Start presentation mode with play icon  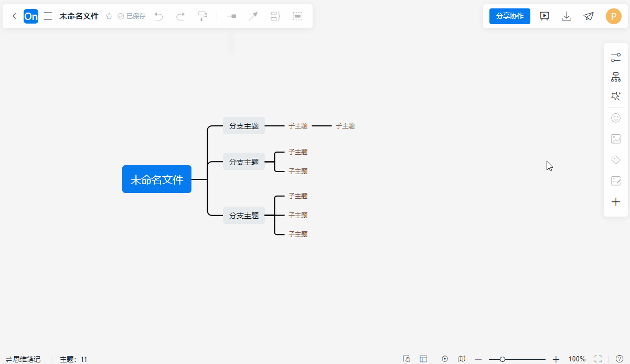click(x=544, y=16)
